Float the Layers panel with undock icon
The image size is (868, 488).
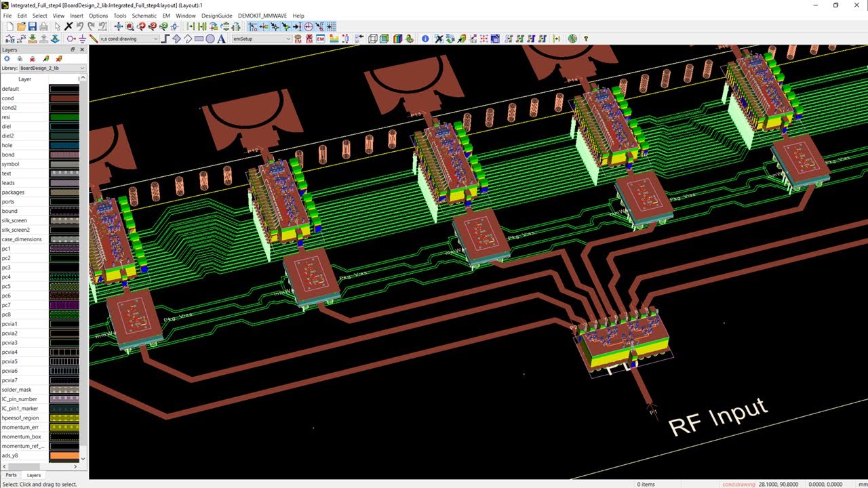73,49
